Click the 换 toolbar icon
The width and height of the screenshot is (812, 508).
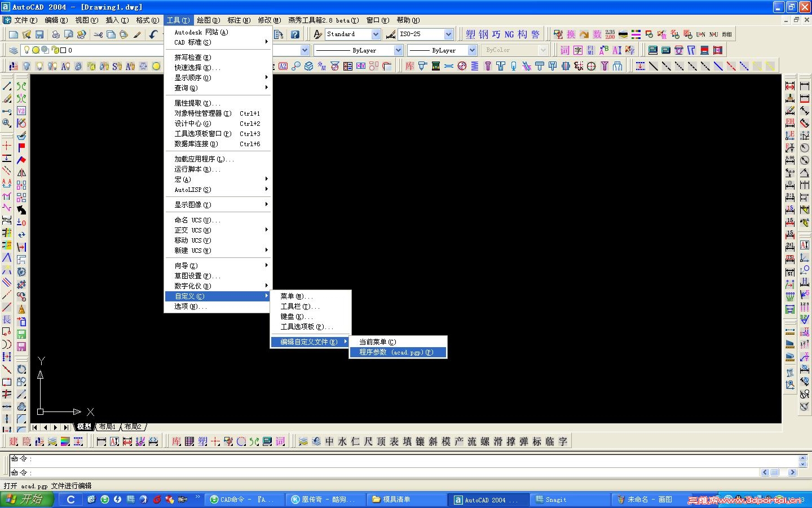[571, 34]
